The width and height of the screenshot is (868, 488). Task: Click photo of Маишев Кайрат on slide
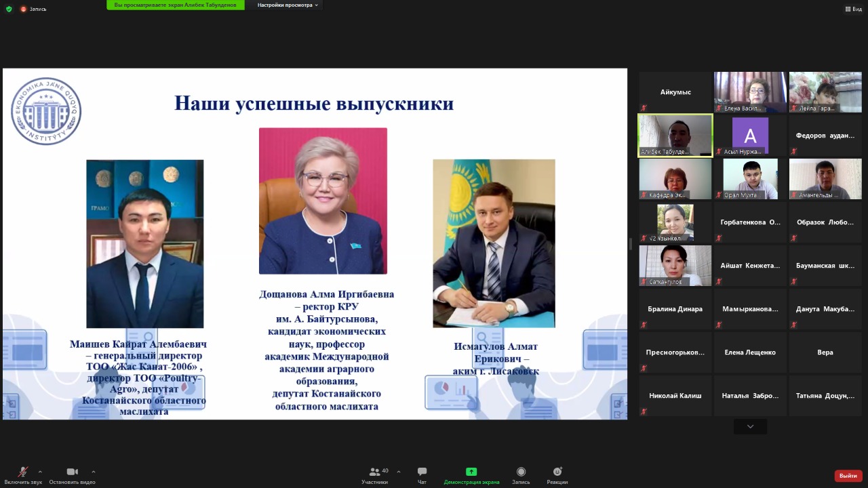pos(144,244)
